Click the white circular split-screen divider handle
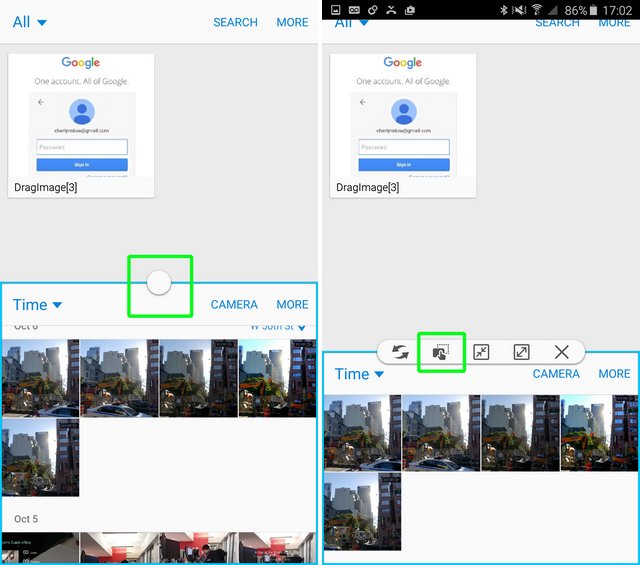The width and height of the screenshot is (640, 565). pyautogui.click(x=159, y=284)
